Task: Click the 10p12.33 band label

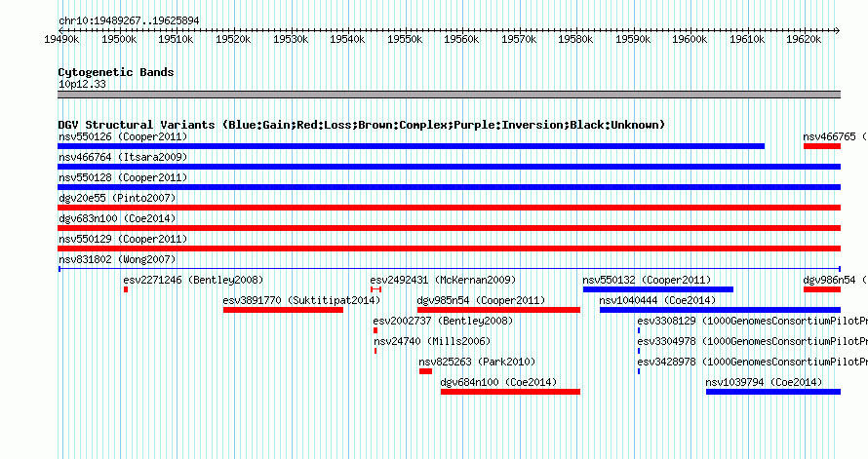Action: tap(82, 84)
